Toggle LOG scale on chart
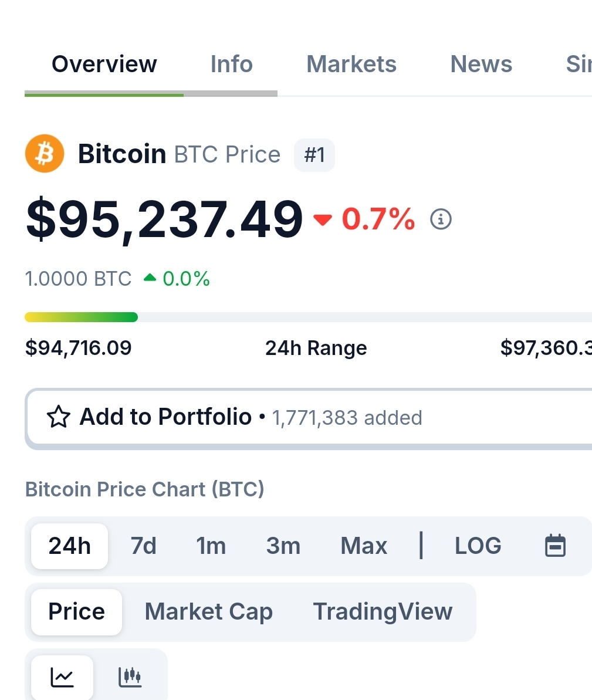The image size is (592, 700). 478,546
